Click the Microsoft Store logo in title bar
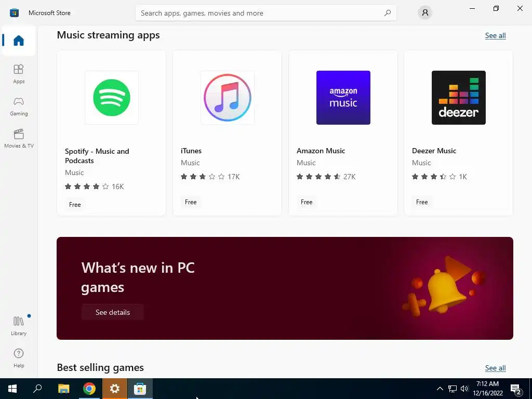Image resolution: width=532 pixels, height=399 pixels. tap(14, 13)
